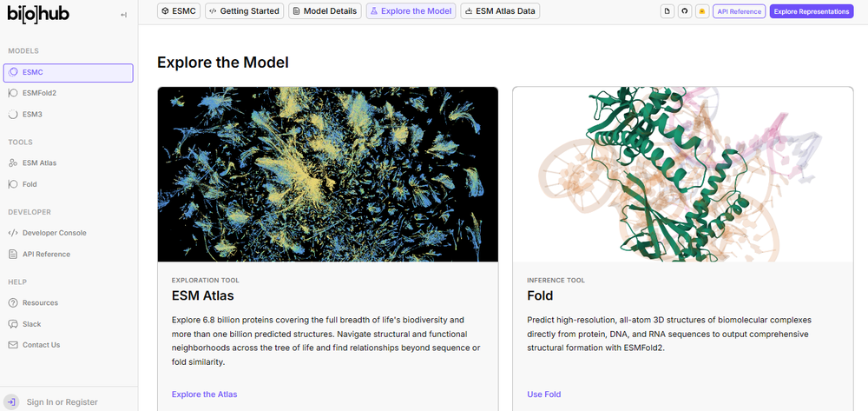This screenshot has height=411, width=868.
Task: Open the Resources help link
Action: [x=68, y=303]
